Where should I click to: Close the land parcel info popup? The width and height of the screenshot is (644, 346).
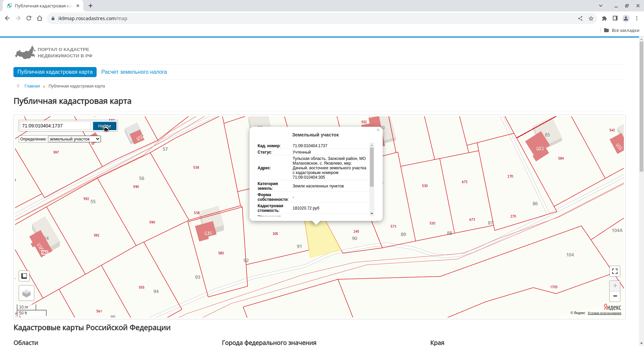pos(378,130)
